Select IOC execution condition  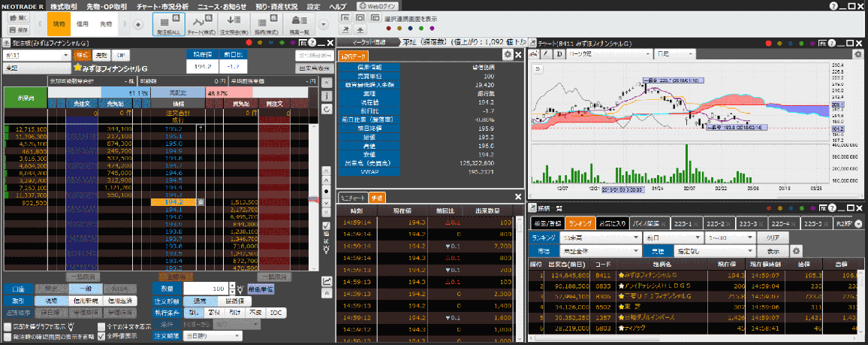(x=275, y=313)
